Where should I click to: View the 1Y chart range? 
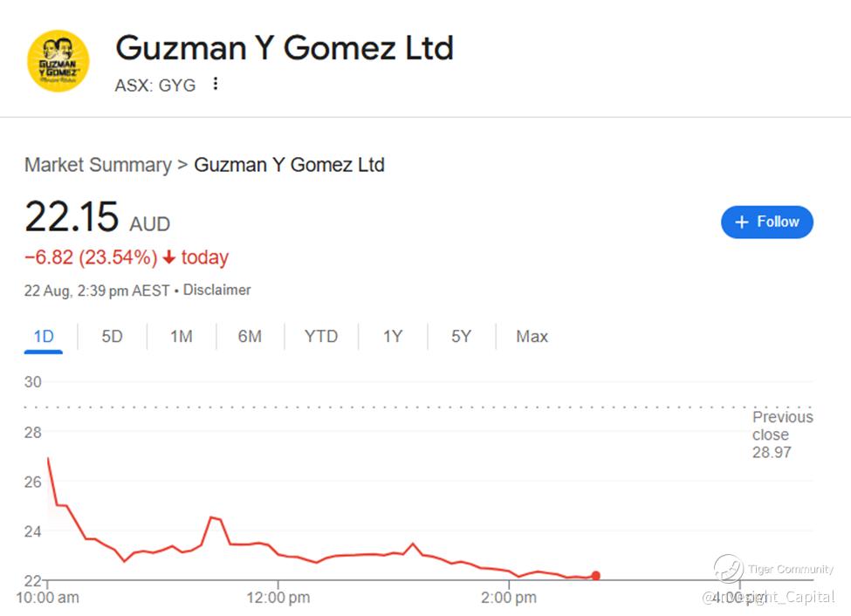[x=393, y=337]
